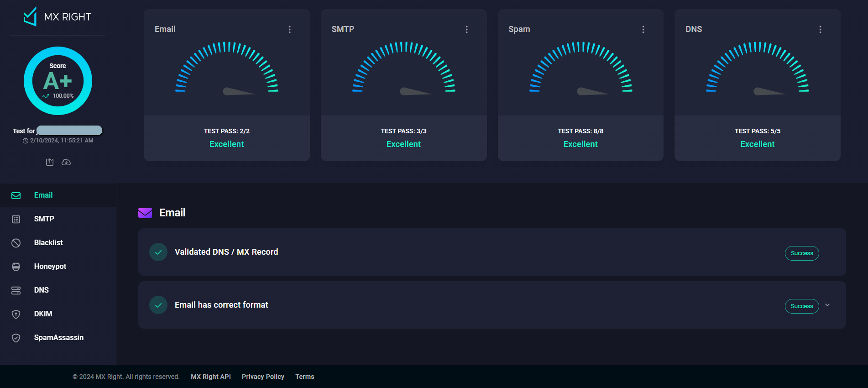Click Excellent rating on the DNS card

click(758, 144)
